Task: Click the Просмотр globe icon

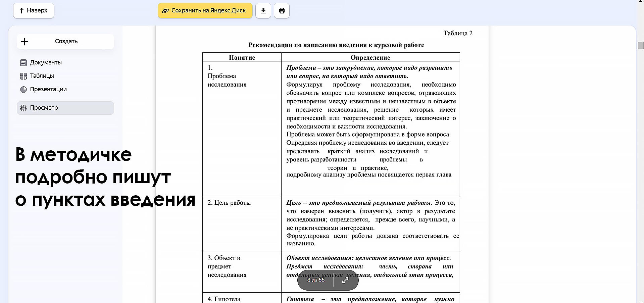Action: point(23,108)
